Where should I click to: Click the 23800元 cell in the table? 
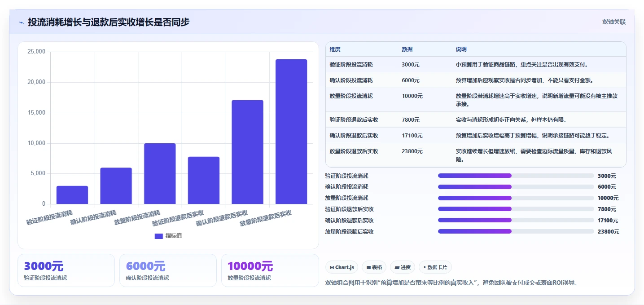(x=412, y=151)
